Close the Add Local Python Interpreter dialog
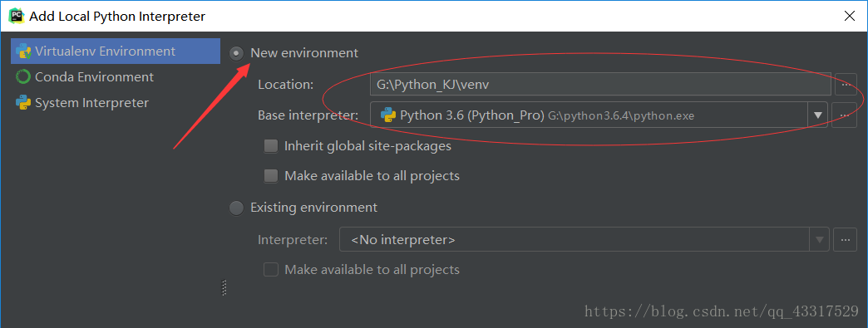This screenshot has height=328, width=868. point(849,16)
